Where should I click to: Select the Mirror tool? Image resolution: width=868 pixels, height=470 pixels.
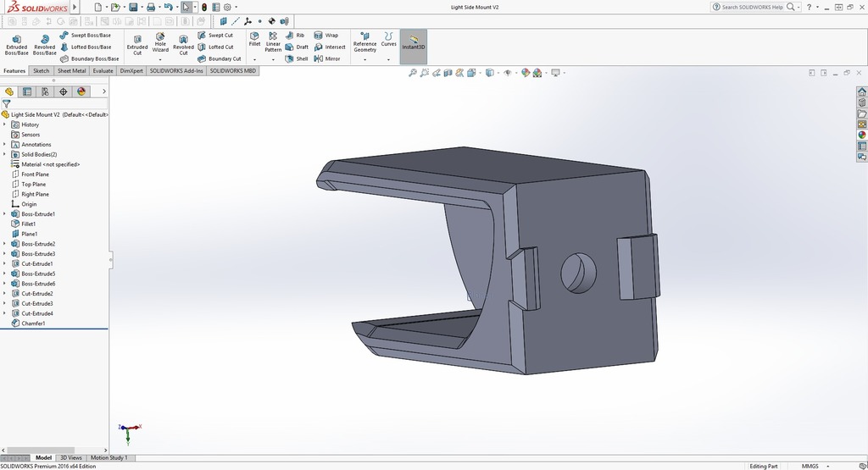327,58
